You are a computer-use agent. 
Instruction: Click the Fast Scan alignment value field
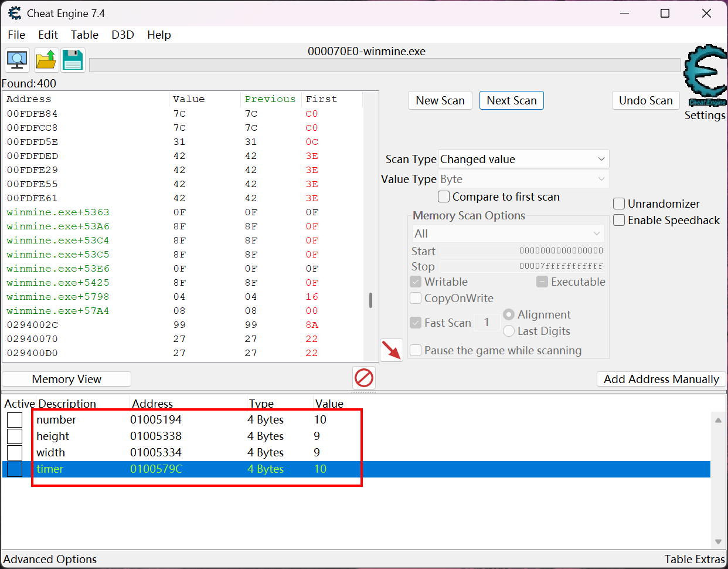(487, 322)
